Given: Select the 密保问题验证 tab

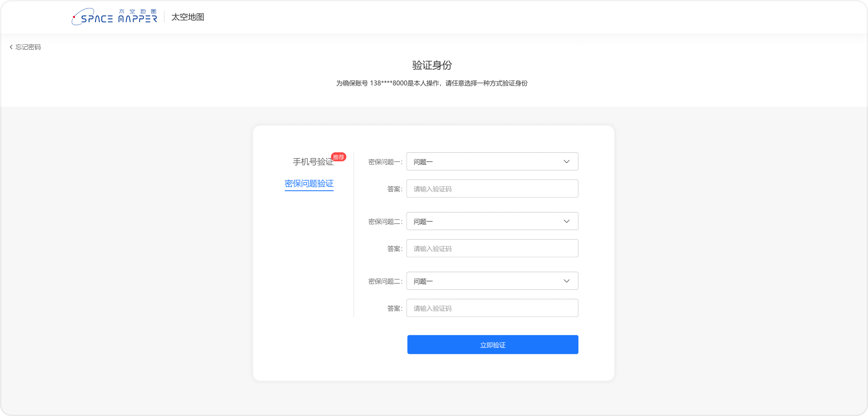Looking at the screenshot, I should 309,184.
